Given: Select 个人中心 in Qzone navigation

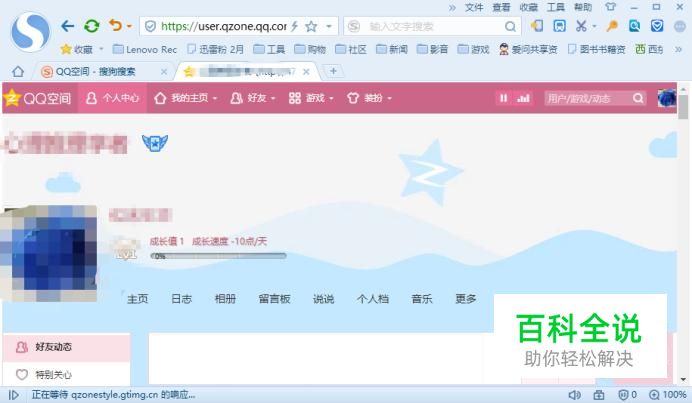Looking at the screenshot, I should (113, 98).
